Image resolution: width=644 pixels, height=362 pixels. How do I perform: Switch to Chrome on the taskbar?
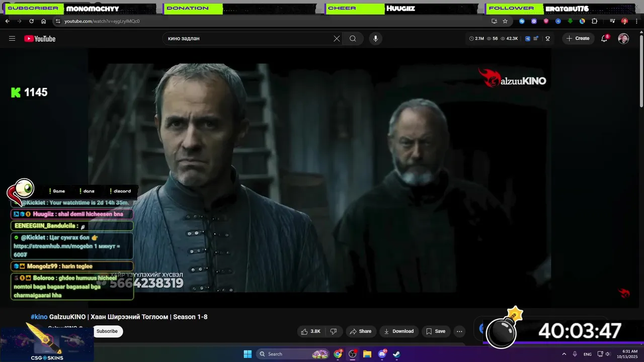(338, 354)
